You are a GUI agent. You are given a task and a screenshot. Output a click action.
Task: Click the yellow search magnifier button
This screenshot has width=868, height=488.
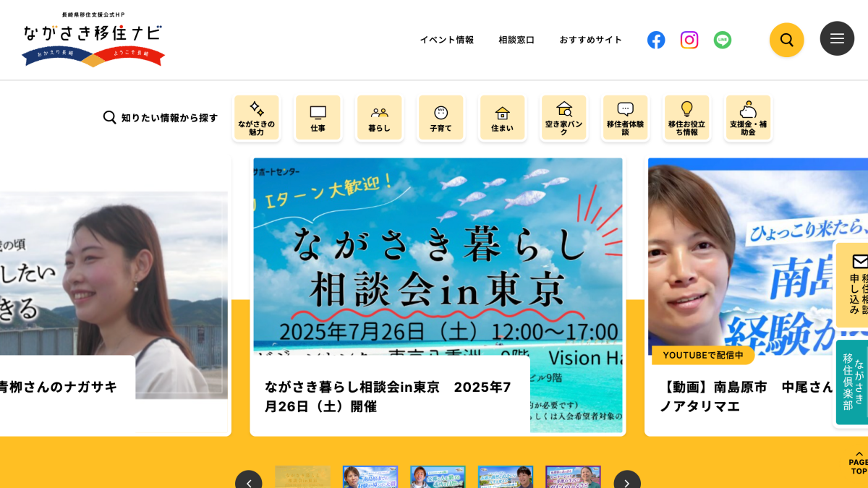[787, 40]
